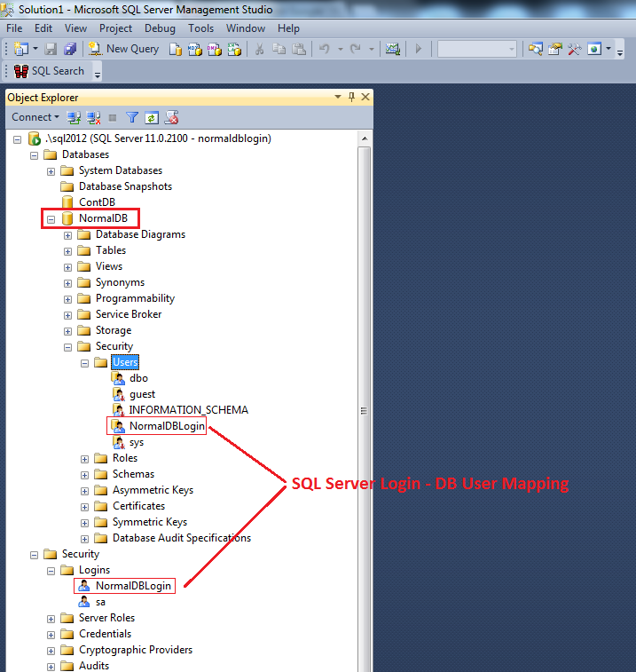Click the Object Explorer scroll up arrow
The height and width of the screenshot is (672, 636).
(x=365, y=138)
